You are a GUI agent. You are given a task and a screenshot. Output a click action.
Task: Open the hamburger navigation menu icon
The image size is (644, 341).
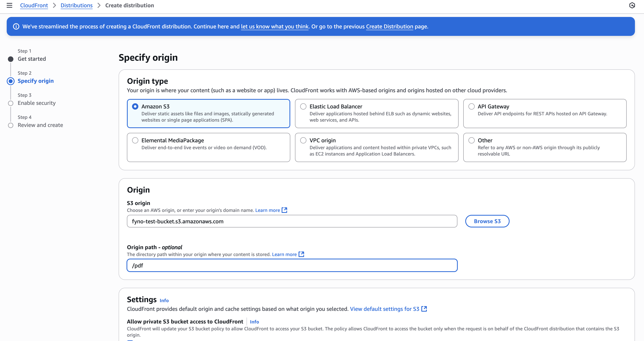tap(9, 5)
